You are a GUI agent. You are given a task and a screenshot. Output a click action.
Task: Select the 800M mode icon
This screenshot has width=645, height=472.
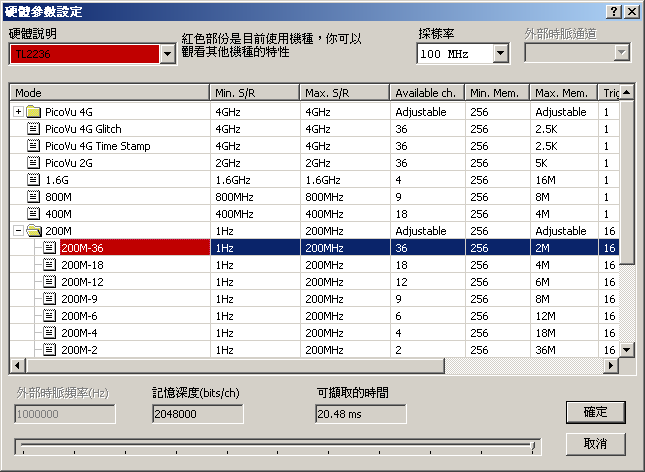pyautogui.click(x=33, y=196)
